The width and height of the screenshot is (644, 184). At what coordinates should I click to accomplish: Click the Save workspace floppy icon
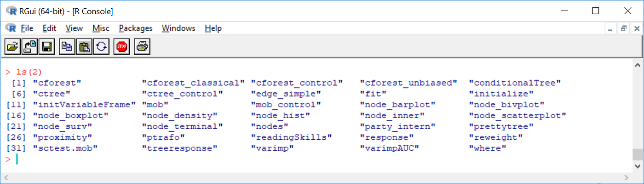pos(46,46)
